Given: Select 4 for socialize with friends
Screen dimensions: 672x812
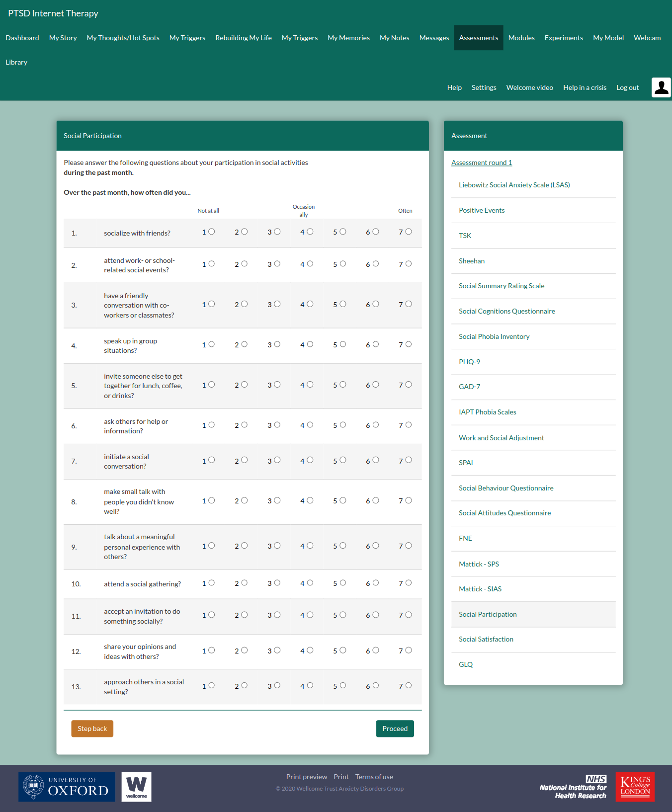Looking at the screenshot, I should 310,232.
